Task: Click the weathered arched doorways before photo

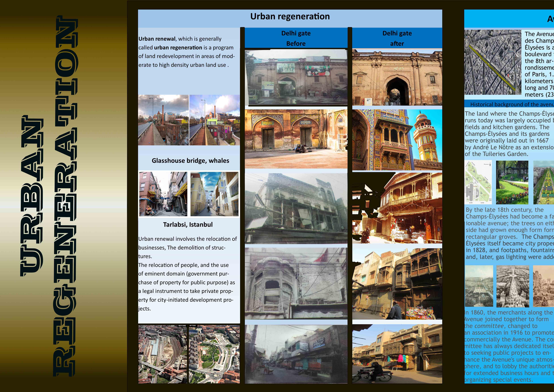Action: (296, 139)
